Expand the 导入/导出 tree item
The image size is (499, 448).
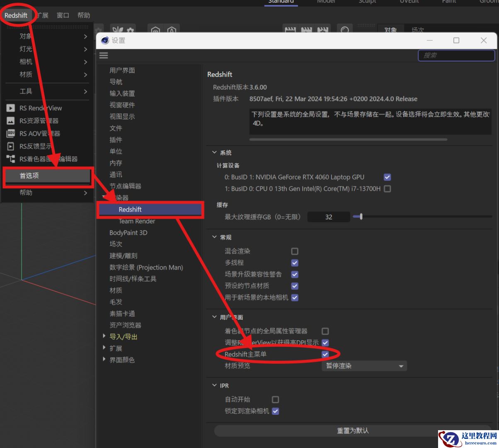pyautogui.click(x=104, y=336)
